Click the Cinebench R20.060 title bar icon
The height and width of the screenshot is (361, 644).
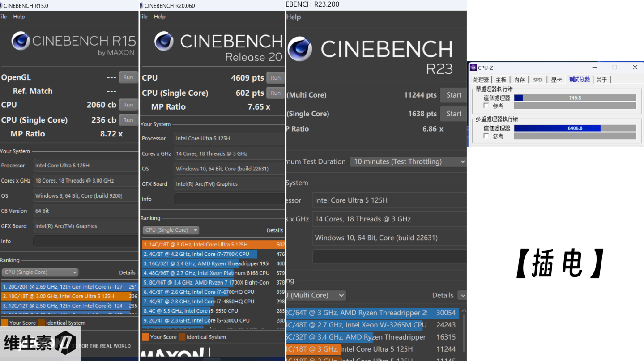click(x=141, y=6)
